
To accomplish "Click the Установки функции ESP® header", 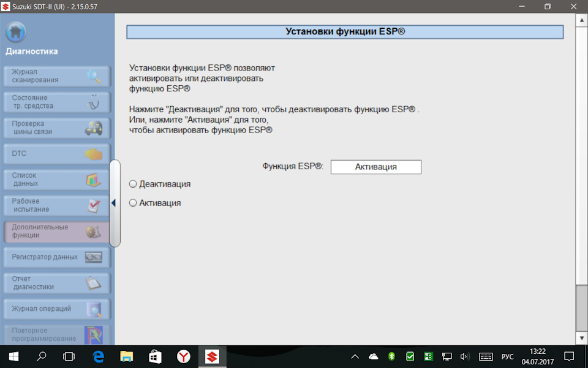I will point(345,32).
